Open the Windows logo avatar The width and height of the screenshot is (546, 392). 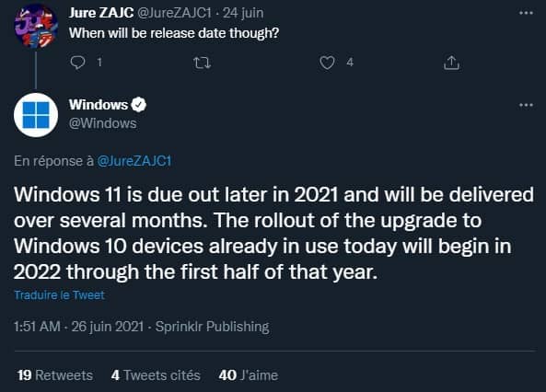pos(36,115)
